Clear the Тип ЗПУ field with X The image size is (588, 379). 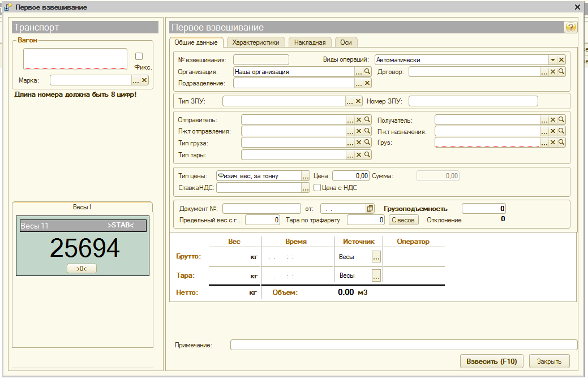pyautogui.click(x=359, y=101)
